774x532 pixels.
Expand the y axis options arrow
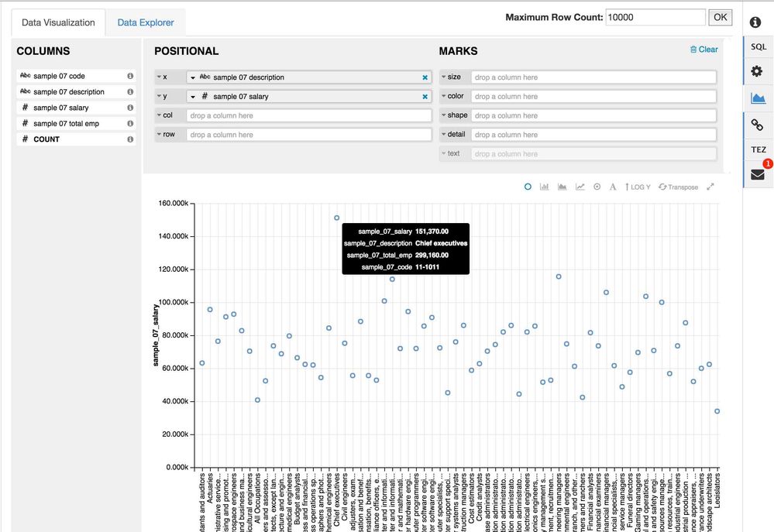coord(159,96)
